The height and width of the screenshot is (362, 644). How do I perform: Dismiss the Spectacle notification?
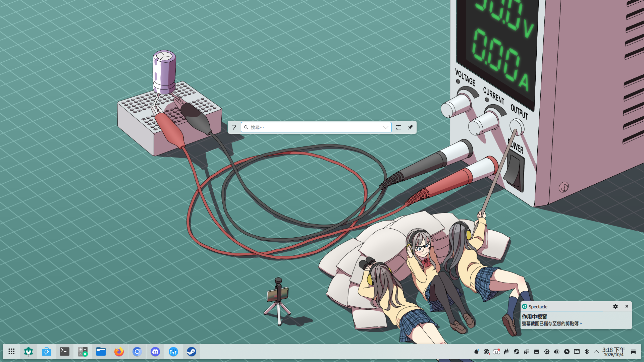click(627, 306)
